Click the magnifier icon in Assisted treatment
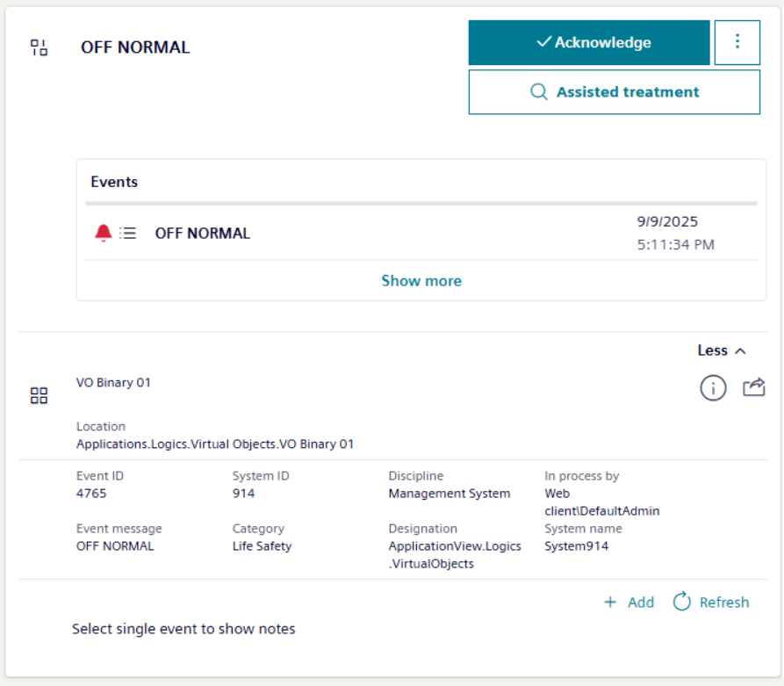The height and width of the screenshot is (686, 784). pos(539,92)
